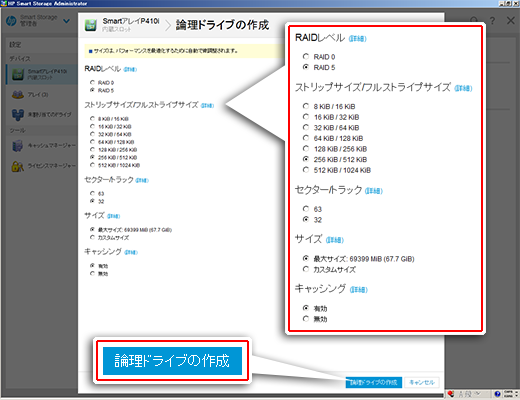Open 詳細 link beside RAIDレベル in dialog
The image size is (520, 400).
tap(130, 69)
